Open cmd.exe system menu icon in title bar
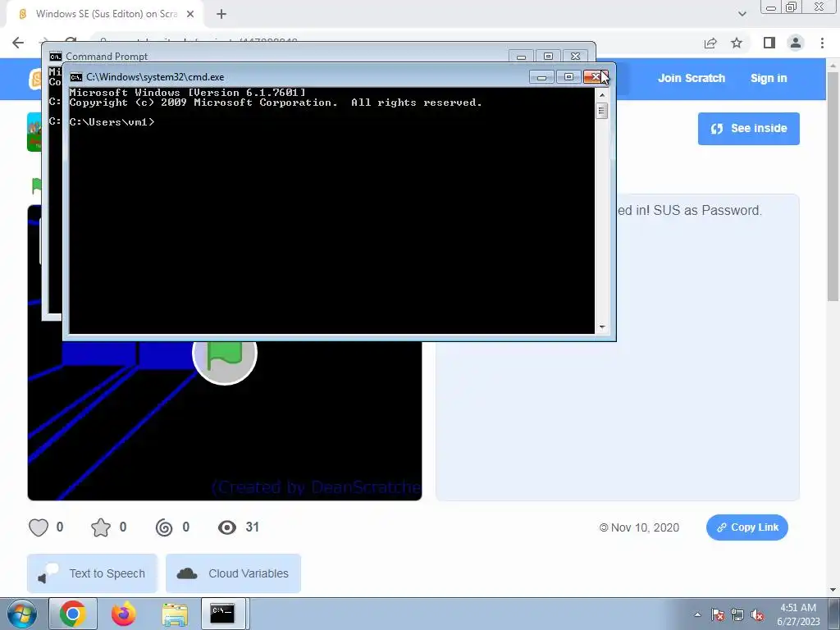Image resolution: width=840 pixels, height=630 pixels. pyautogui.click(x=76, y=77)
